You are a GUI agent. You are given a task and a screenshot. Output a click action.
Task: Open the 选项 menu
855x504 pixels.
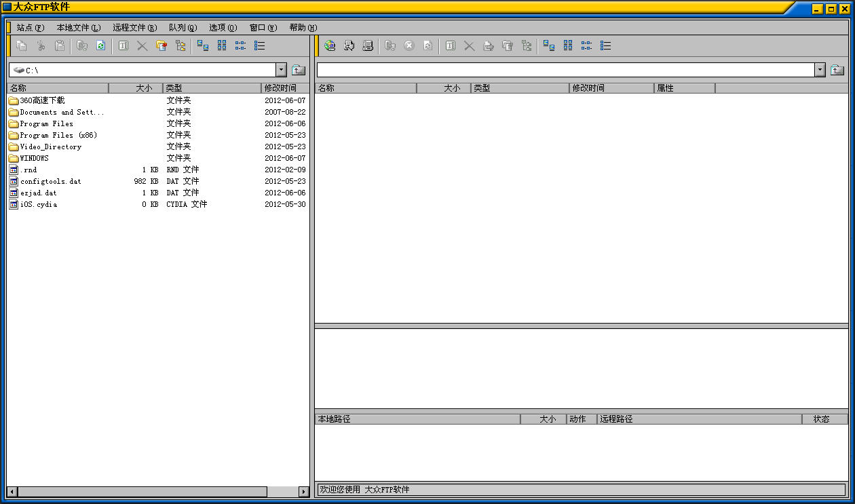[223, 28]
